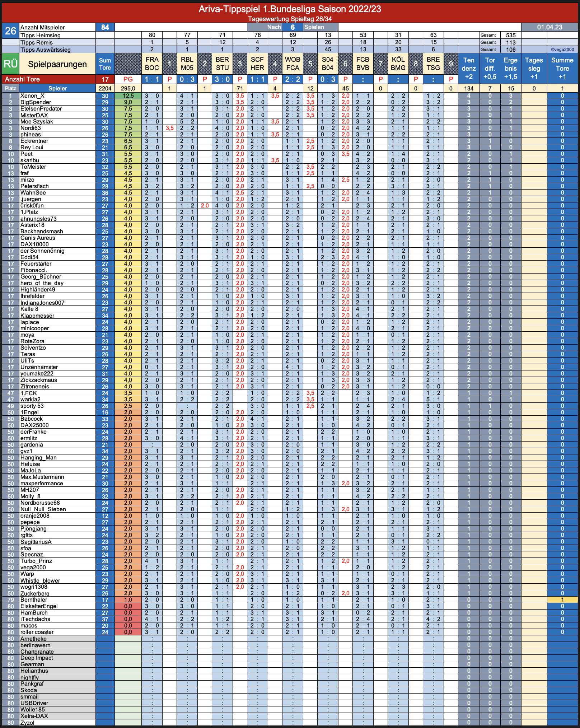Click the 'Ergebnis +1,5' column header
The height and width of the screenshot is (728, 580).
(511, 68)
